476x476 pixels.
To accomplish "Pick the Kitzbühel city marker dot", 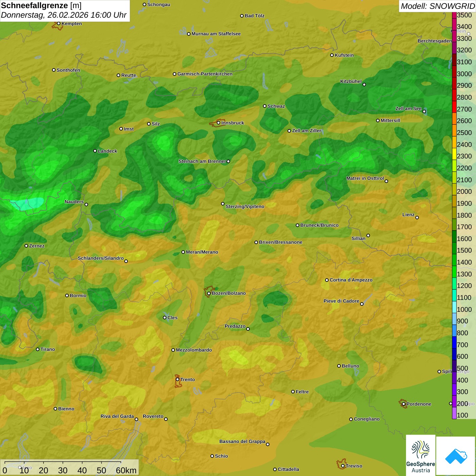I will pos(364,84).
